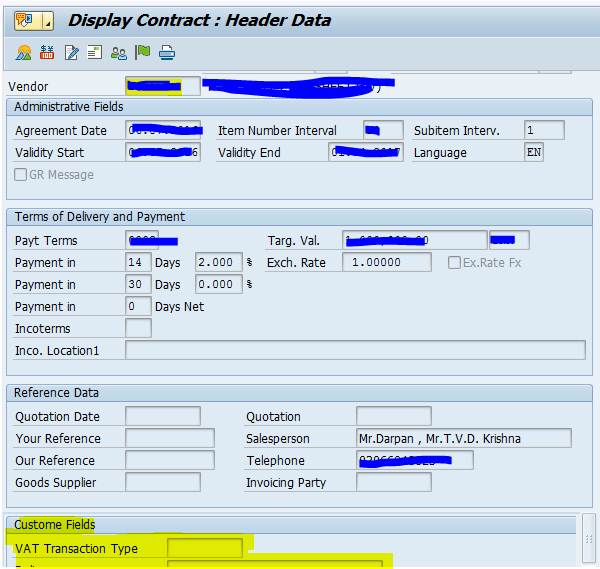This screenshot has height=569, width=600.
Task: Click the Salesperson field
Action: coord(464,438)
